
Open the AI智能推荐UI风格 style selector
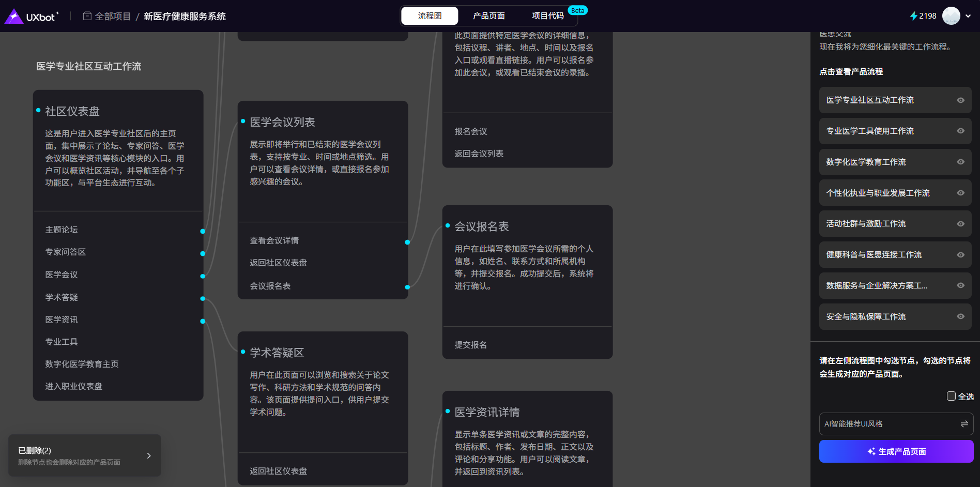point(889,424)
